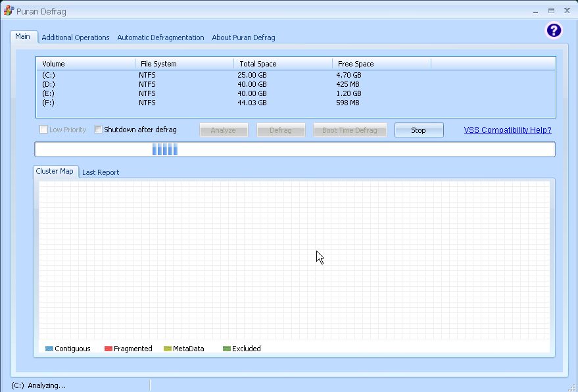This screenshot has width=578, height=392.
Task: Switch to the Last Report tab
Action: [x=101, y=172]
